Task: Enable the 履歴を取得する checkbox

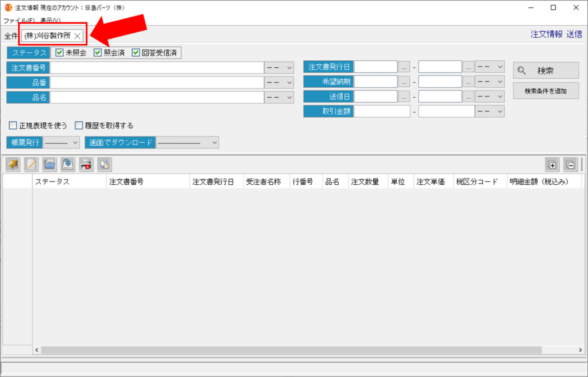Action: (x=78, y=125)
